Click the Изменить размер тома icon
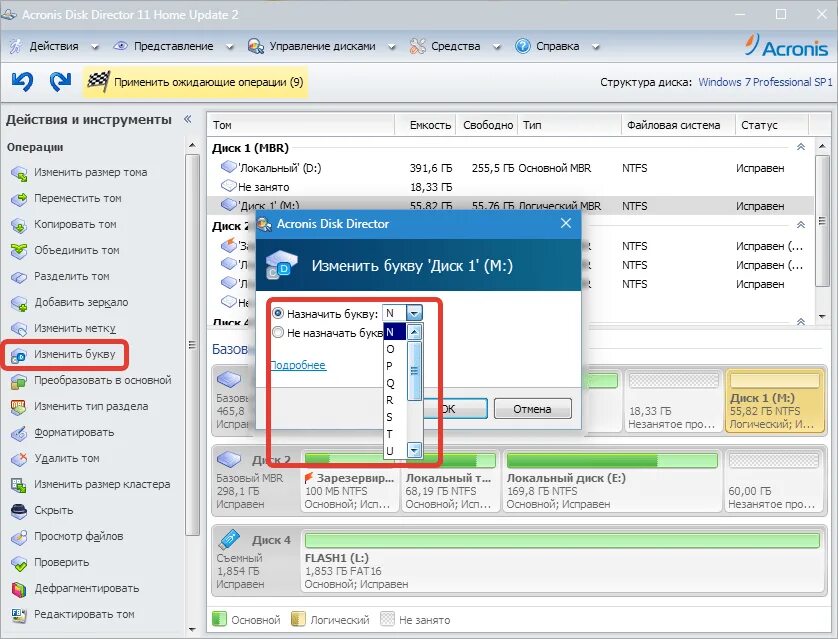The height and width of the screenshot is (639, 838). pyautogui.click(x=19, y=173)
